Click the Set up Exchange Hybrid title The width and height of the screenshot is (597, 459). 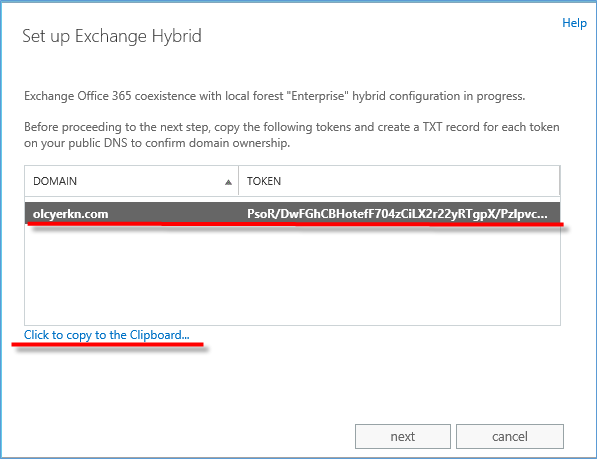click(112, 36)
